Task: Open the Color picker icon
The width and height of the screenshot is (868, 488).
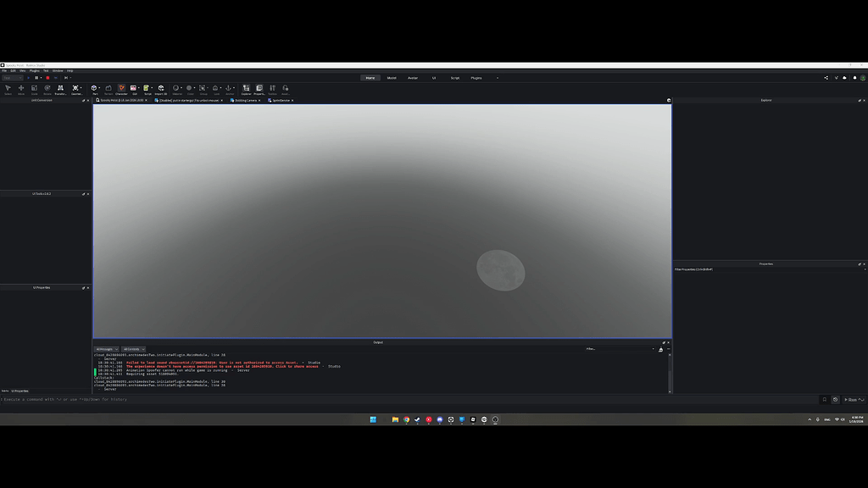Action: 189,89
